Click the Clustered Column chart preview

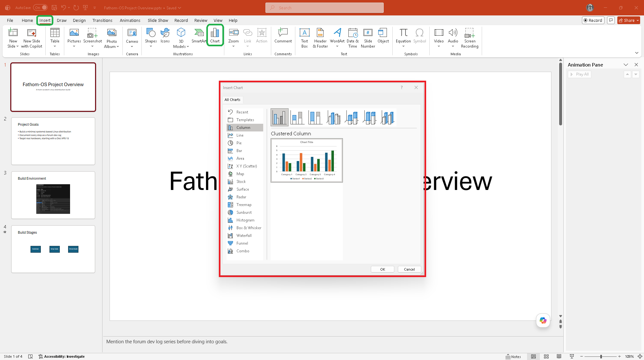coord(307,160)
